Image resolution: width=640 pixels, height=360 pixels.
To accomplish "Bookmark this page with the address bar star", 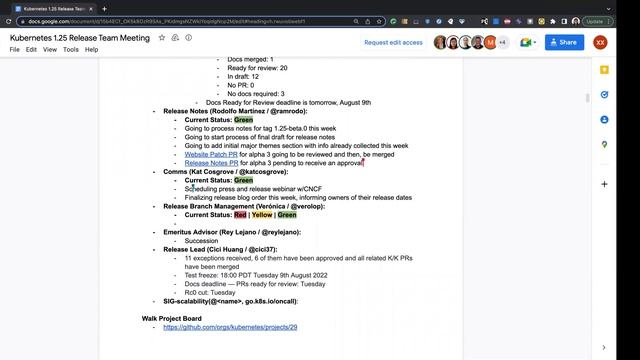I will coord(379,21).
